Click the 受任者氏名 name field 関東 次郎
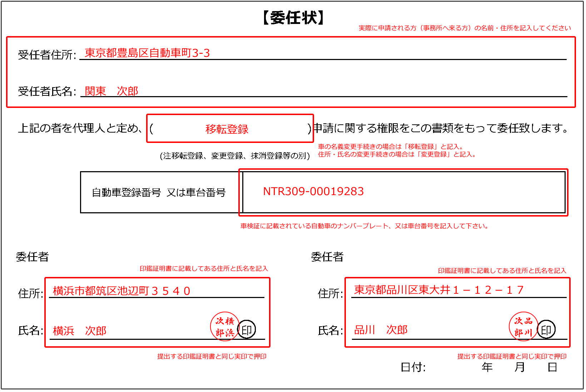 [111, 91]
